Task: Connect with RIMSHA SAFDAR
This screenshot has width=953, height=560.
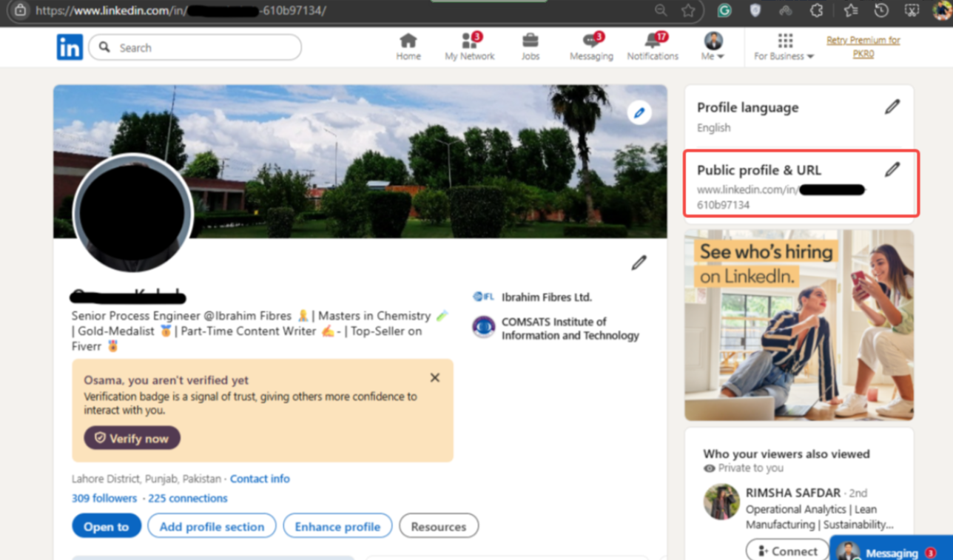Action: click(787, 550)
